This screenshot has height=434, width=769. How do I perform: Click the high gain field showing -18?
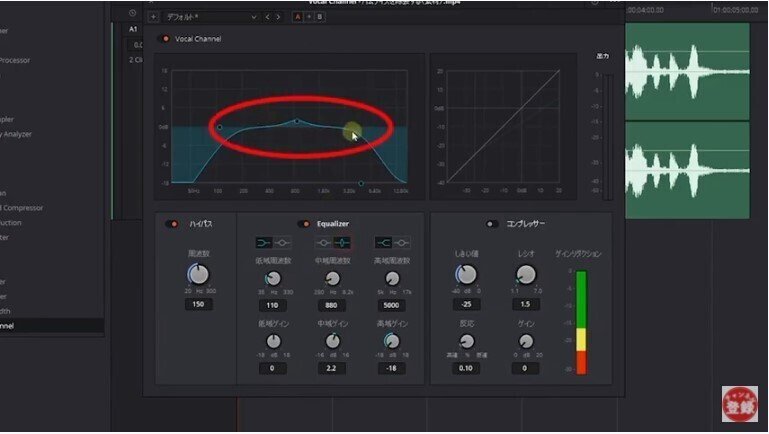(391, 368)
